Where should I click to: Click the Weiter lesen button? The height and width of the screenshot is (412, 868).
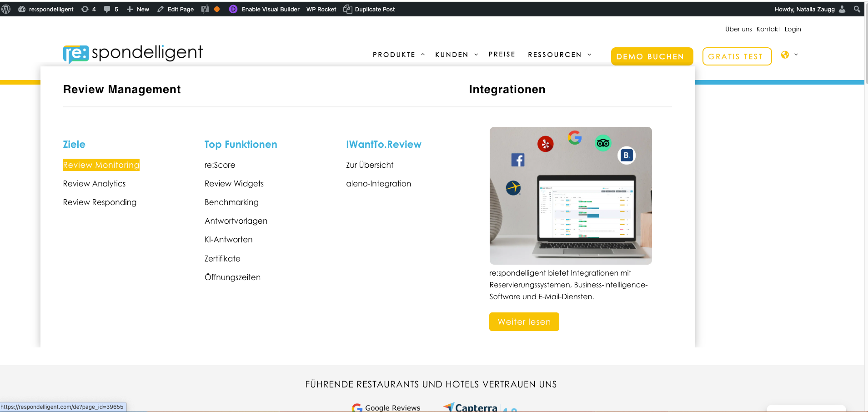(524, 322)
